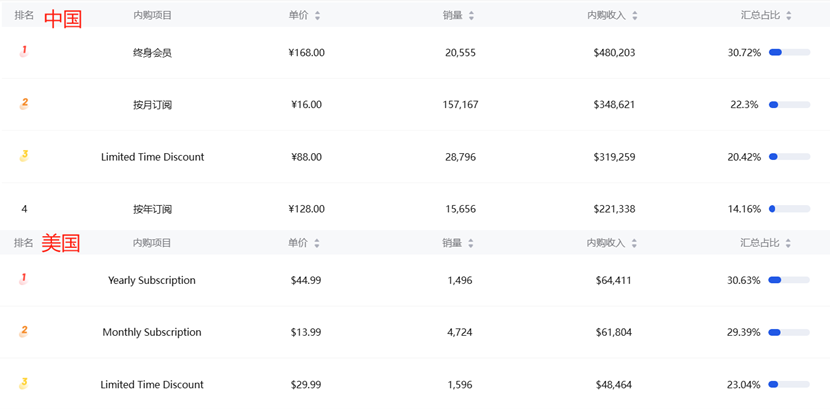Click the 30.72% share progress bar
830x409 pixels.
(x=789, y=52)
